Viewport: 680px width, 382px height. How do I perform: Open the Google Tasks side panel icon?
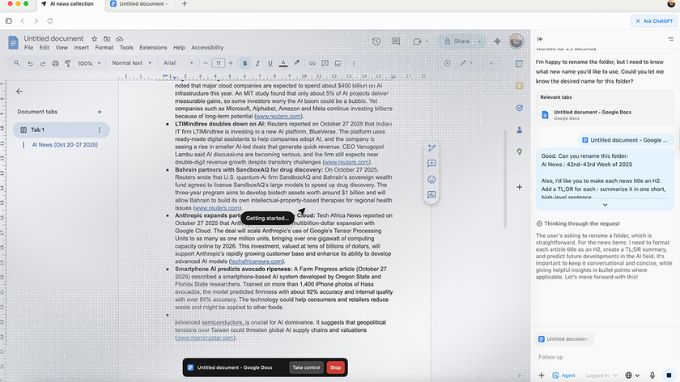pyautogui.click(x=519, y=108)
